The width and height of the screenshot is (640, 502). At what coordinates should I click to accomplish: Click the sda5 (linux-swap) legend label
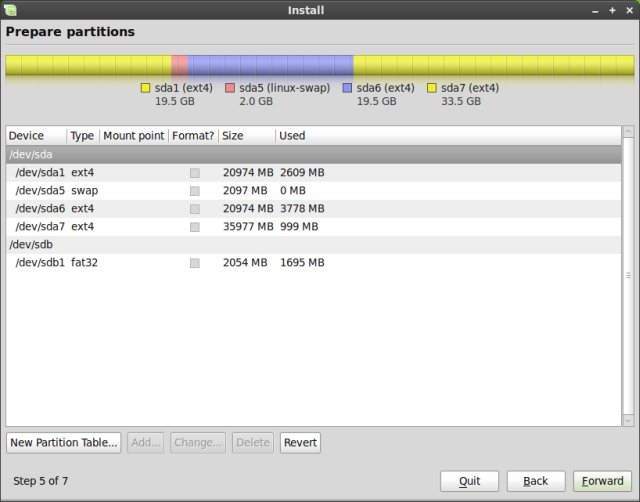tap(284, 88)
